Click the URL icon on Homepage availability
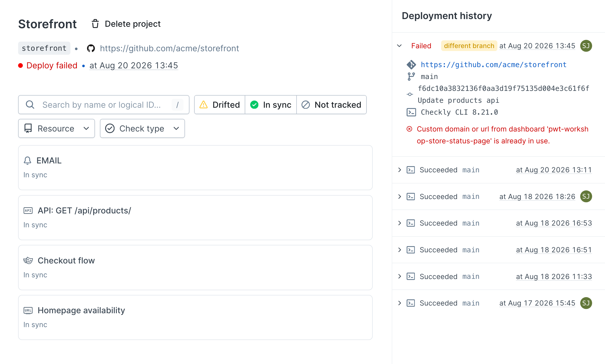Image resolution: width=605 pixels, height=364 pixels. click(x=28, y=310)
